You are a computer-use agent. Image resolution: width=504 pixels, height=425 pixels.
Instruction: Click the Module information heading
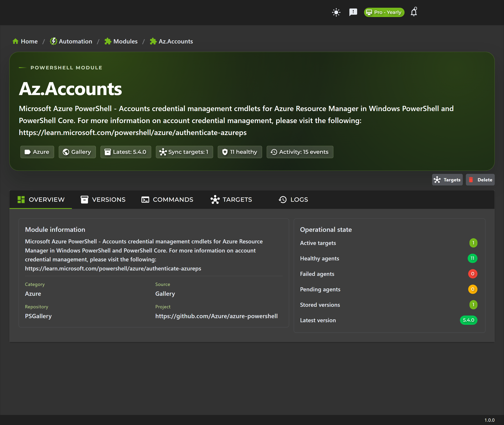(55, 230)
